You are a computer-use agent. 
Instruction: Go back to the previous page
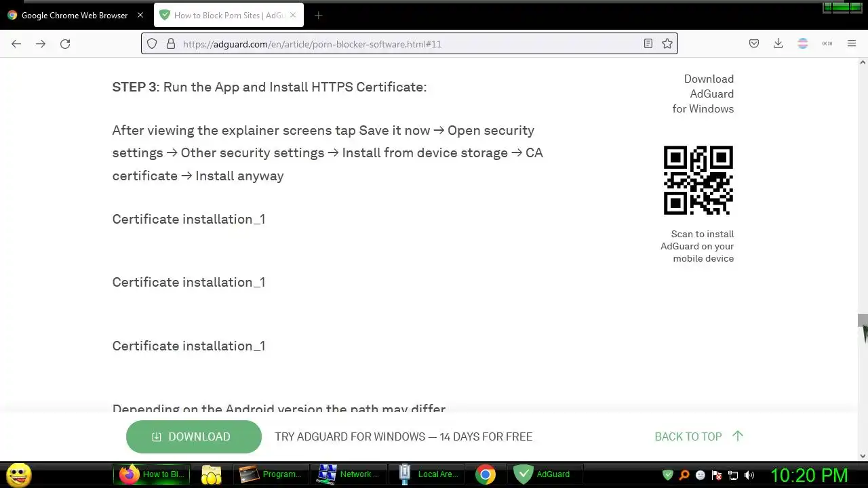tap(16, 43)
